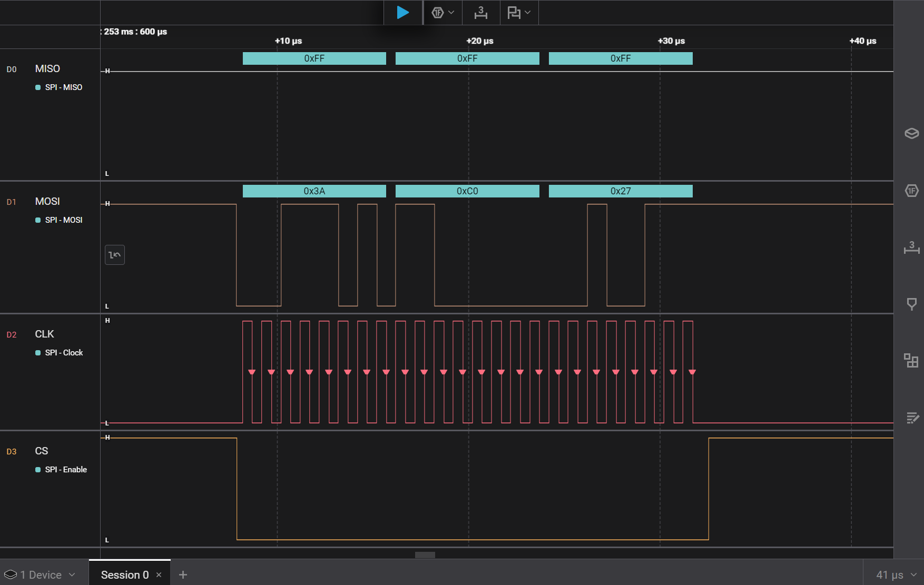Image resolution: width=924 pixels, height=585 pixels.
Task: Click the +20 µs time ruler mark
Action: pos(480,41)
